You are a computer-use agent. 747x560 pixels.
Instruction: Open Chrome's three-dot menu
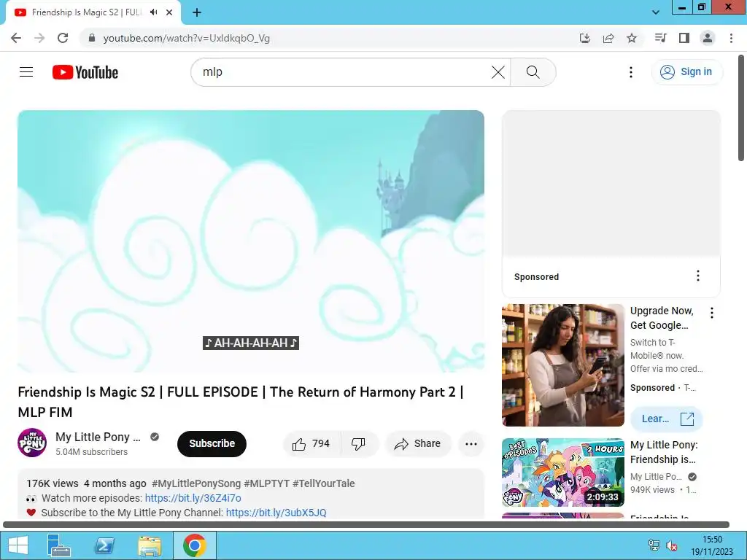tap(731, 38)
